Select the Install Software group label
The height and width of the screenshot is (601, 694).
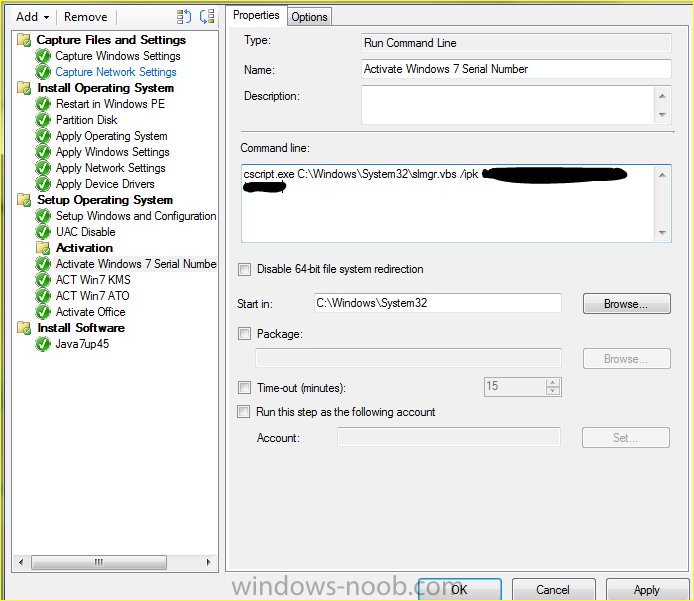coord(81,328)
